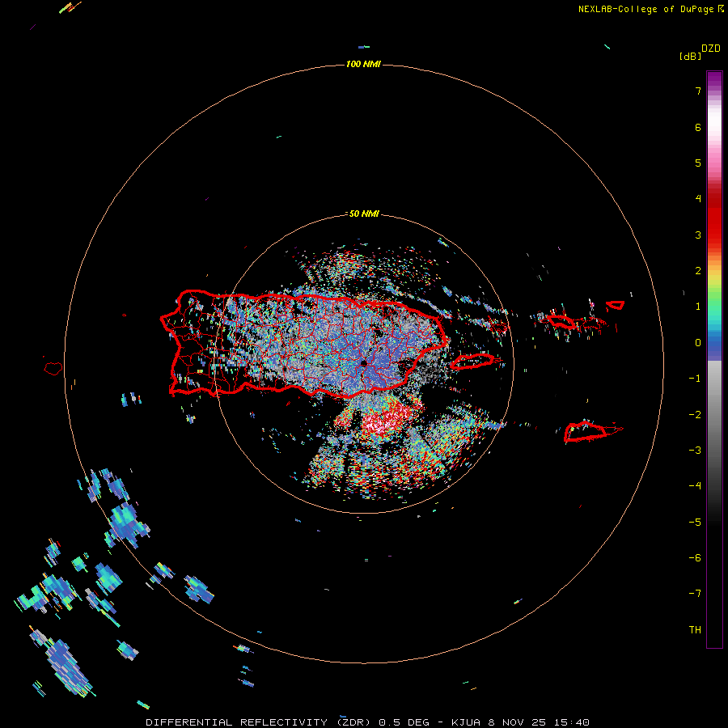The image size is (728, 728).
Task: Click the TH threshold label on scale
Action: [x=695, y=630]
